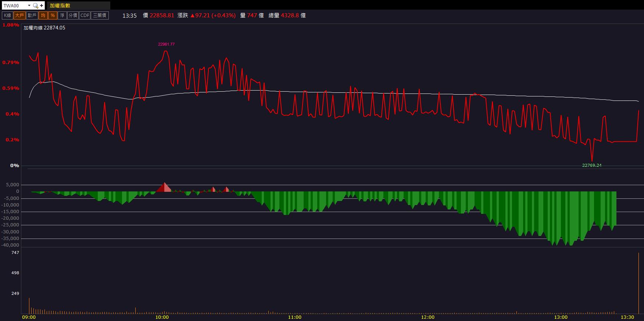Toggle the % percentage scale button

coord(53,15)
